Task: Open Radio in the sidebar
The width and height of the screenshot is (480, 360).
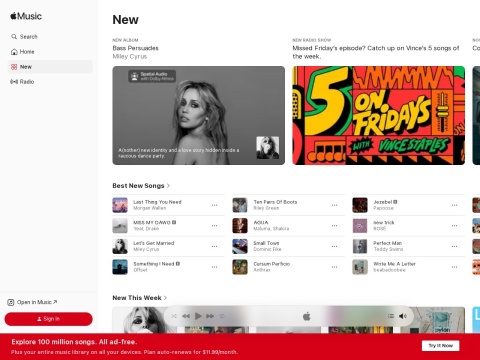Action: coord(50,82)
